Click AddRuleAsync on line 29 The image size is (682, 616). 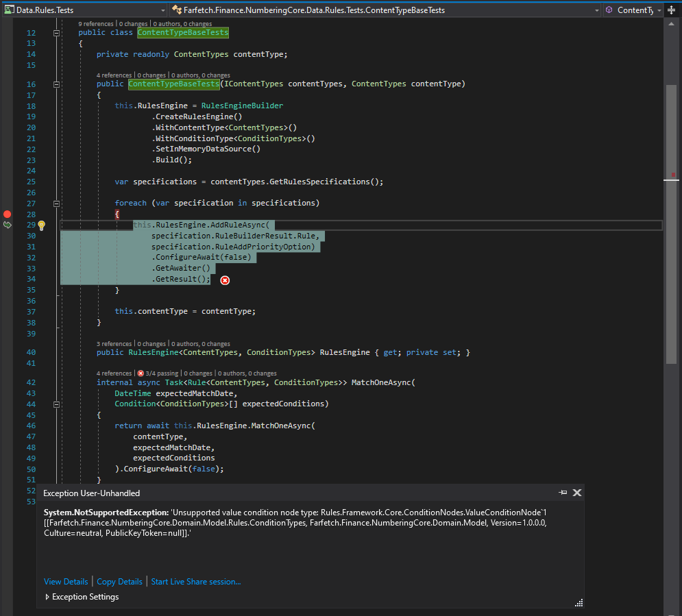click(x=238, y=225)
